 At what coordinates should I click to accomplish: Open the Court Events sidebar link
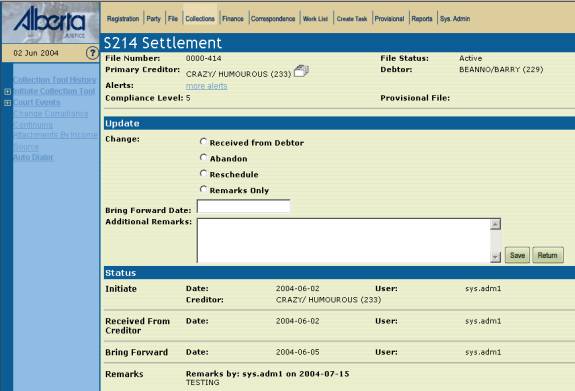pyautogui.click(x=37, y=102)
